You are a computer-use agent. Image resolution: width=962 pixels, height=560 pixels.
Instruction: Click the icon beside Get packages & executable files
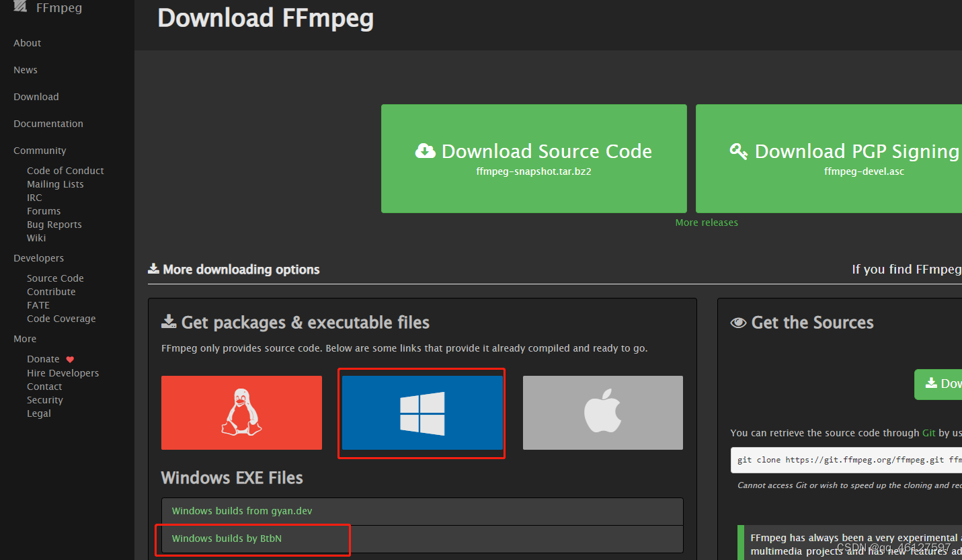click(x=169, y=322)
